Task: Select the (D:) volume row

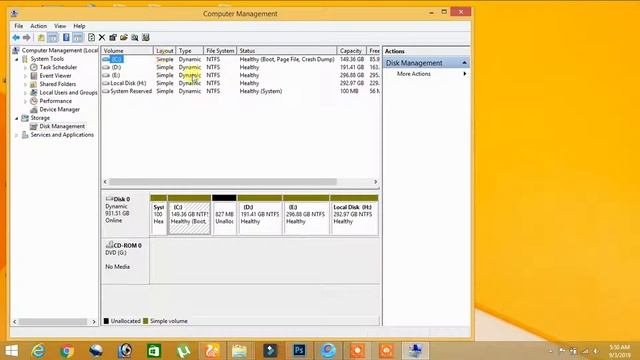Action: [x=241, y=67]
